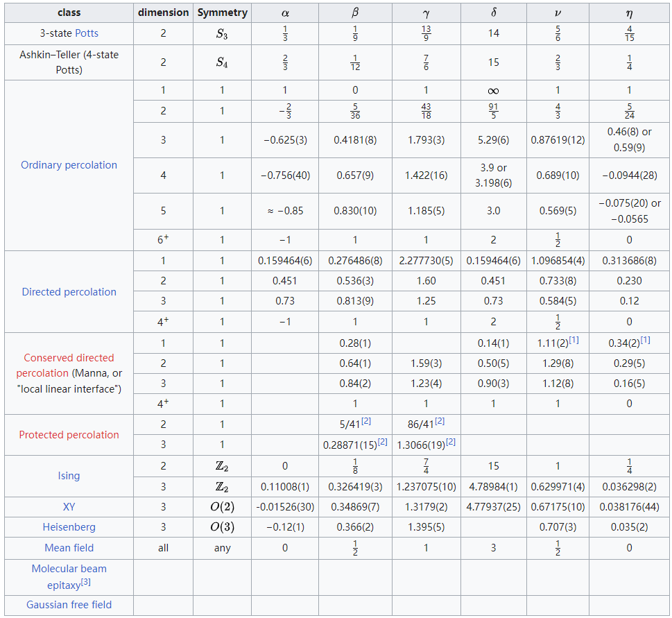
Task: Click the α column header
Action: pos(285,12)
